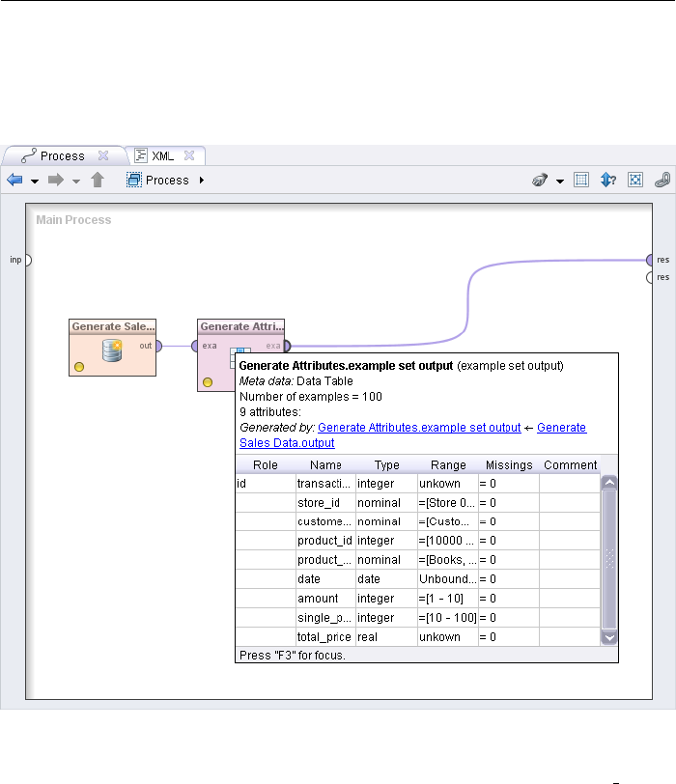The image size is (676, 784).
Task: Click the auto-wire connections icon
Action: pyautogui.click(x=541, y=180)
